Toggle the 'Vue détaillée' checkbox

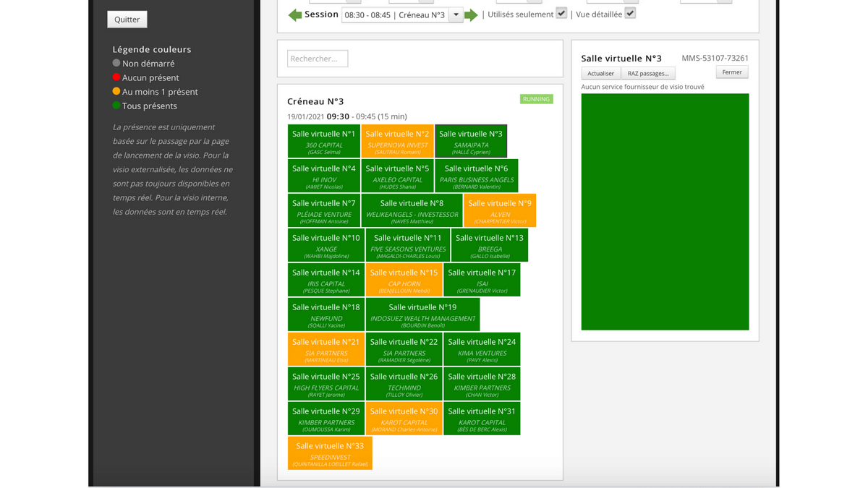coord(630,13)
